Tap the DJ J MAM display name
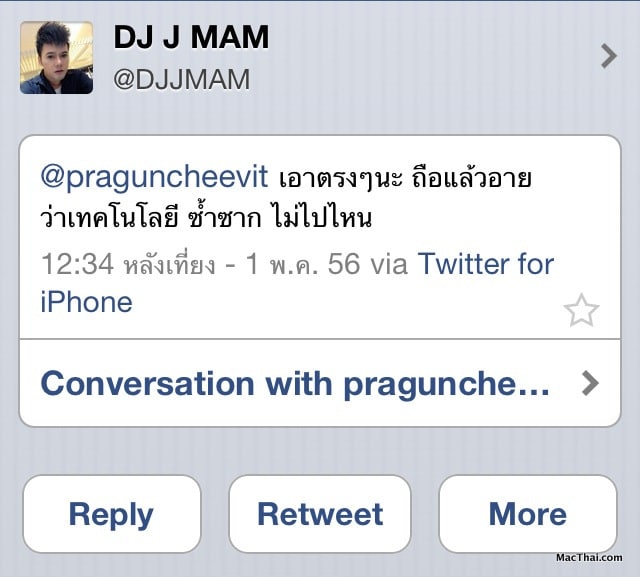The height and width of the screenshot is (577, 640). tap(191, 38)
